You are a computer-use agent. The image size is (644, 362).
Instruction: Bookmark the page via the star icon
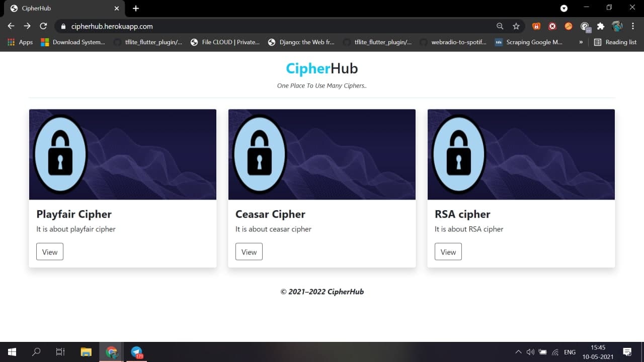coord(516,26)
